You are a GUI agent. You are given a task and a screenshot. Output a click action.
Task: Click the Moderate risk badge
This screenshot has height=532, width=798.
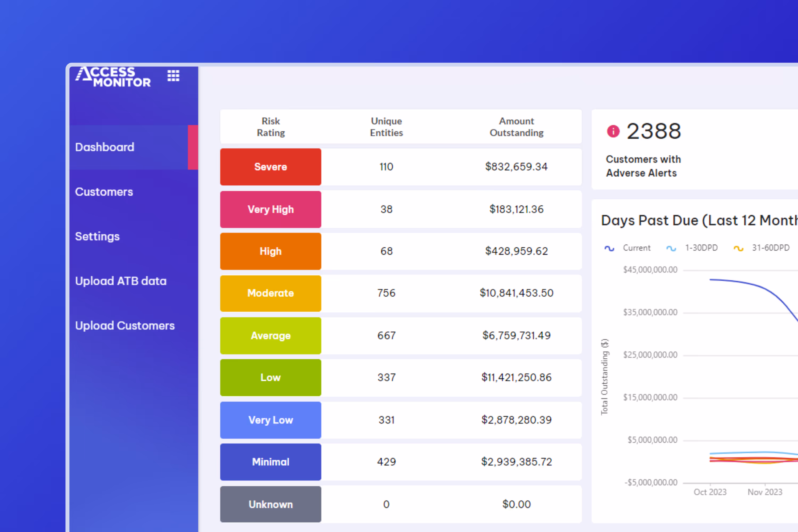[x=271, y=293]
